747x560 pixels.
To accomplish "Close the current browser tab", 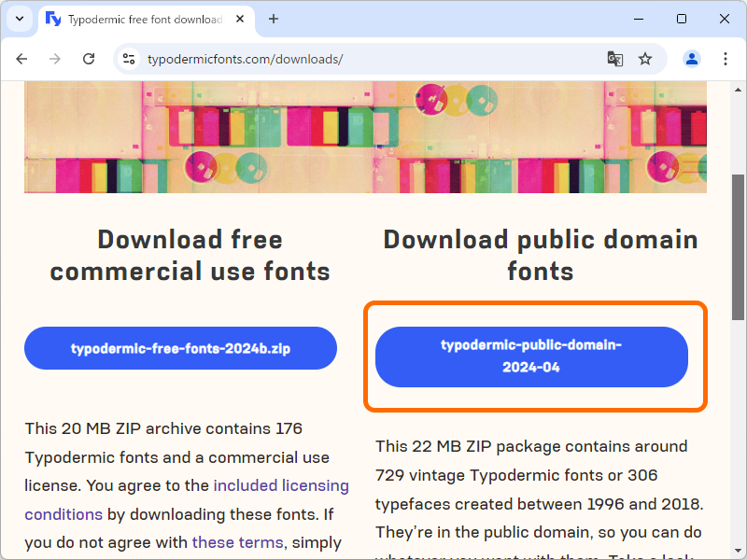I will [238, 19].
